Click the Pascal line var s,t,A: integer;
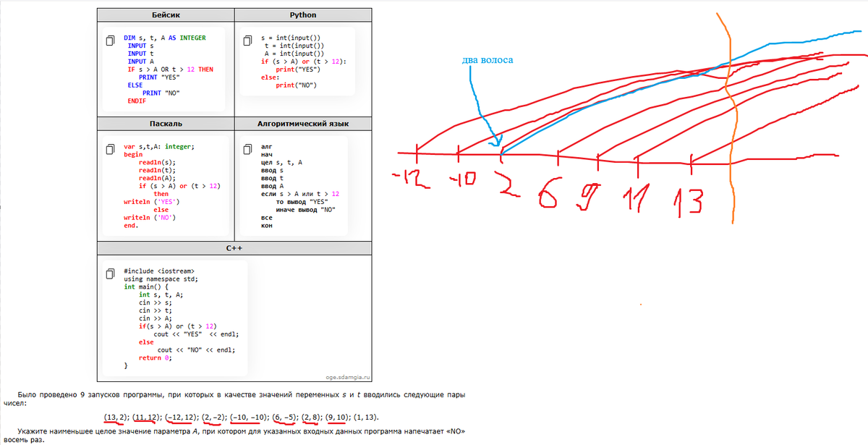This screenshot has height=445, width=868. [159, 147]
